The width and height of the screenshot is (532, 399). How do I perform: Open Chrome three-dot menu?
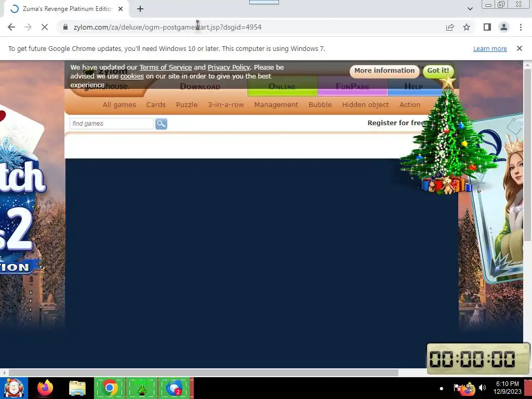521,27
